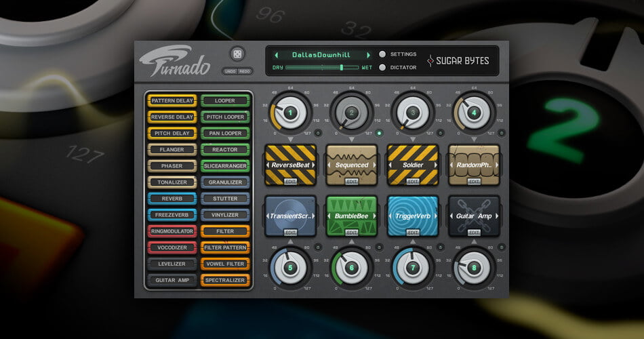
Task: Open Edit for the Soldier effect
Action: [412, 182]
